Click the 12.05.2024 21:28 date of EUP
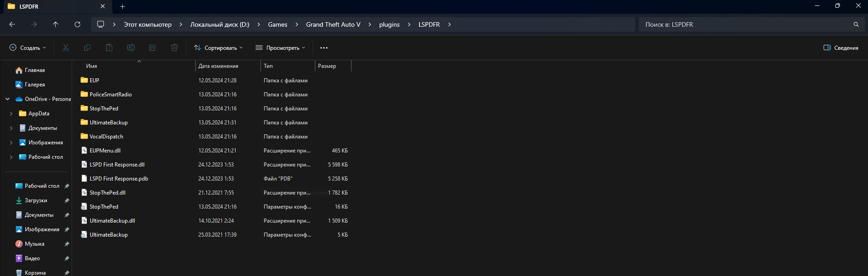 coord(217,81)
